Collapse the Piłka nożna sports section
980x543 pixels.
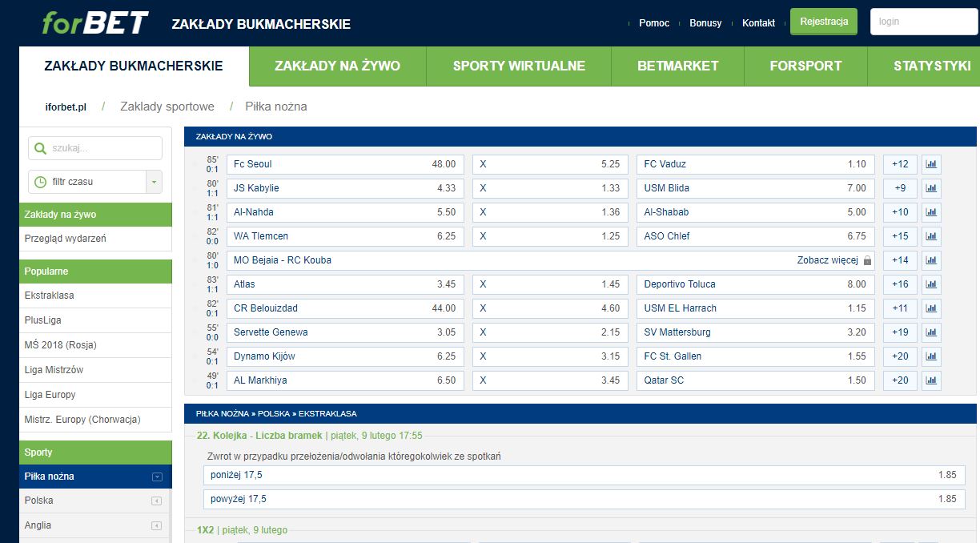tap(157, 477)
